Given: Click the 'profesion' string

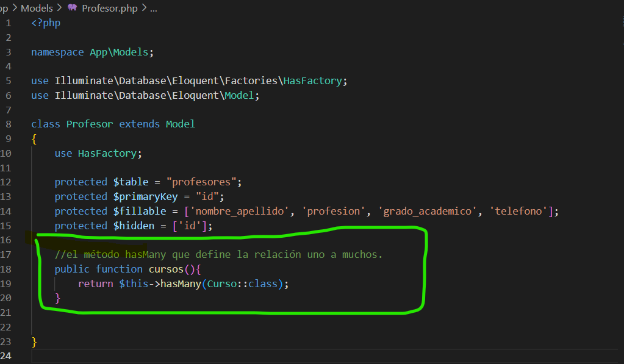Looking at the screenshot, I should click(334, 211).
